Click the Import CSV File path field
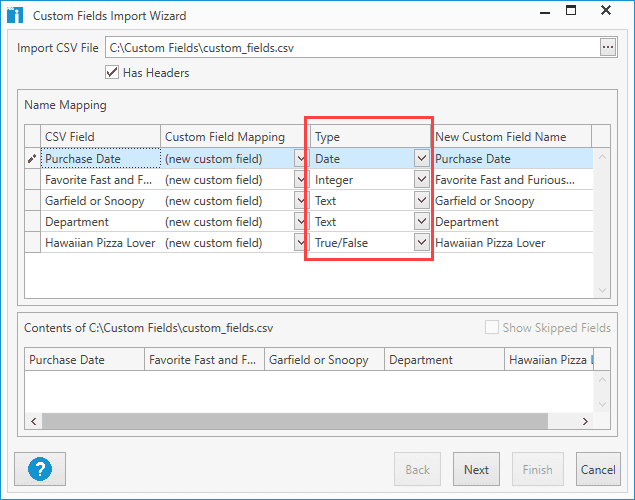This screenshot has height=500, width=635. click(352, 47)
